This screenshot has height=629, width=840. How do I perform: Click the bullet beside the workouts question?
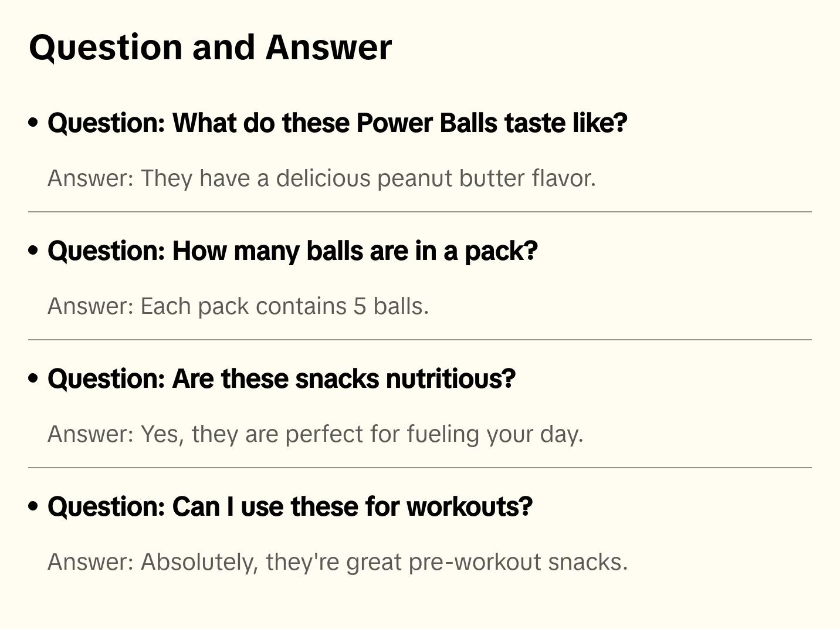pyautogui.click(x=33, y=506)
